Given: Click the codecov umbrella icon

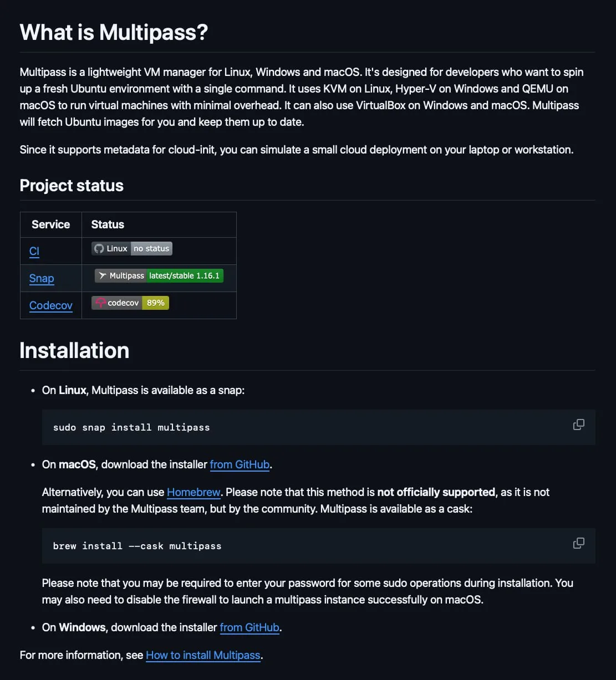Looking at the screenshot, I should pos(100,303).
